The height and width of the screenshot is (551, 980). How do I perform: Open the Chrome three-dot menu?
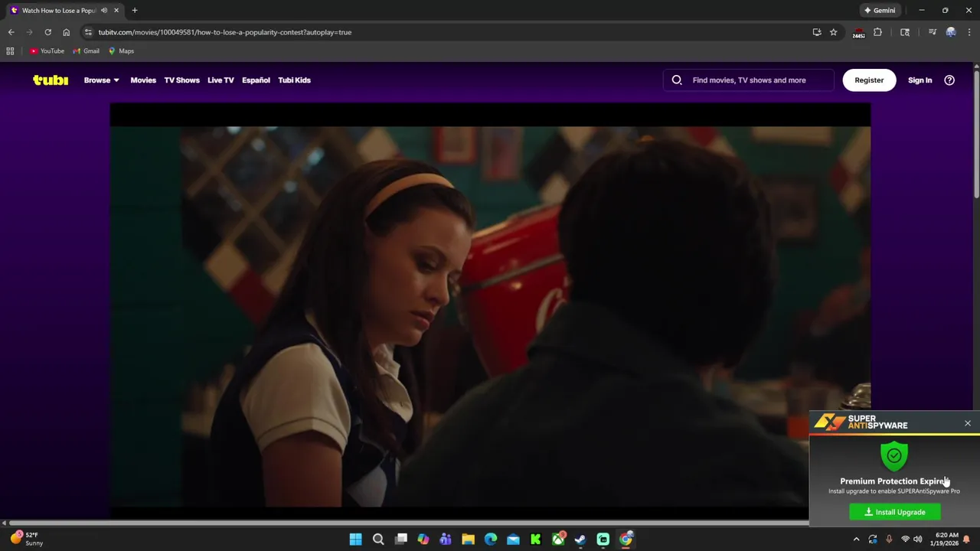pos(969,32)
